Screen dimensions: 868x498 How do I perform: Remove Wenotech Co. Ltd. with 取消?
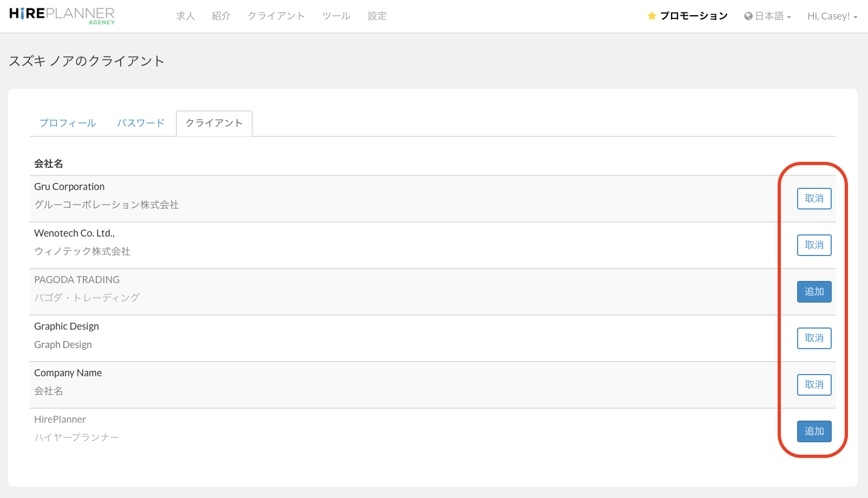(x=814, y=245)
